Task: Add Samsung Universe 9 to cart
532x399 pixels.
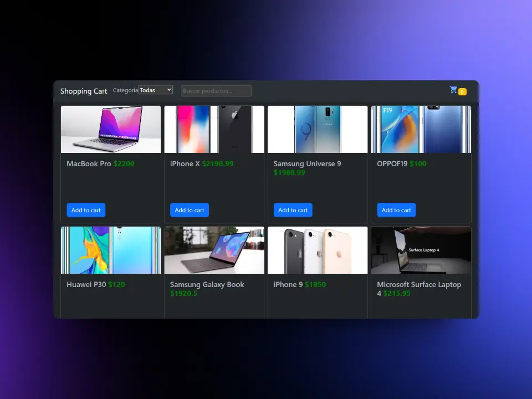Action: pyautogui.click(x=293, y=210)
